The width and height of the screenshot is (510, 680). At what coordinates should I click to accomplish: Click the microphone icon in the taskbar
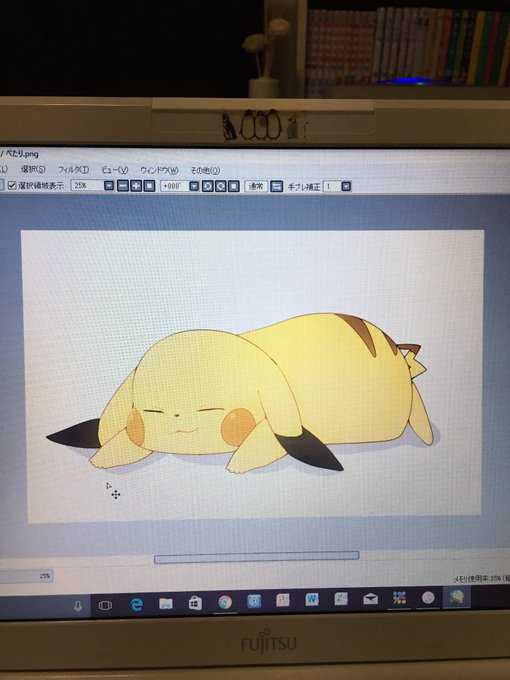pyautogui.click(x=78, y=605)
